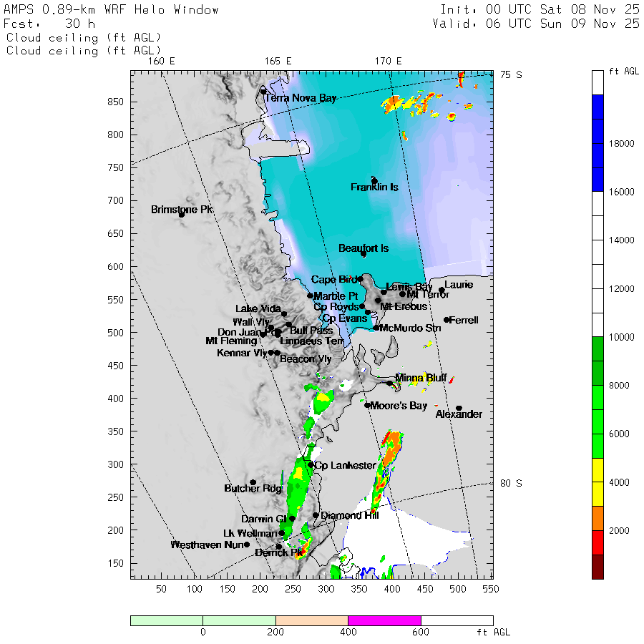Click the Brimstone Pk label
Viewport: 644px width, 644px height.
pyautogui.click(x=182, y=210)
